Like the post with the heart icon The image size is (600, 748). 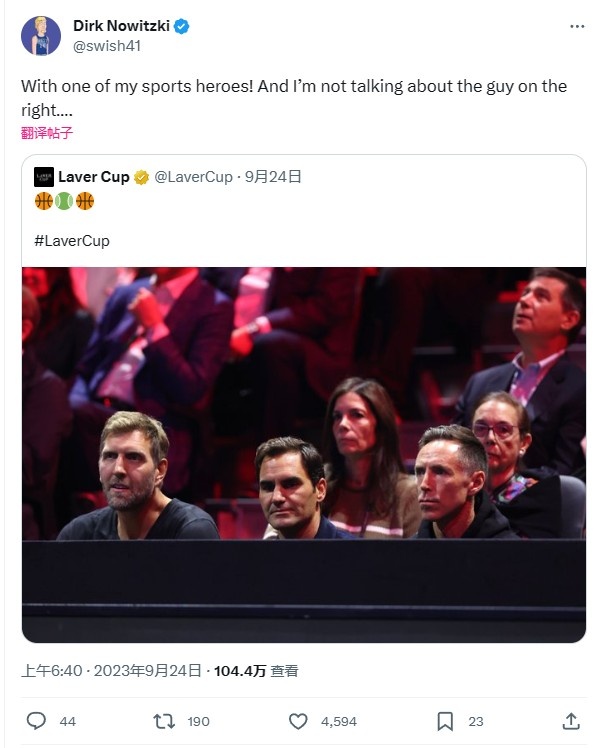point(298,721)
